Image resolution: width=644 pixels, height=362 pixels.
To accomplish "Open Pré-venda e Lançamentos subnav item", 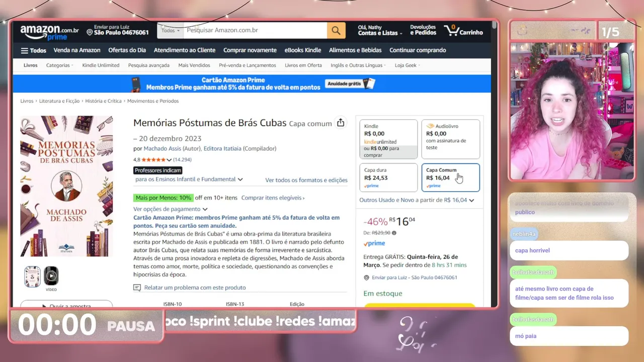I will [248, 65].
